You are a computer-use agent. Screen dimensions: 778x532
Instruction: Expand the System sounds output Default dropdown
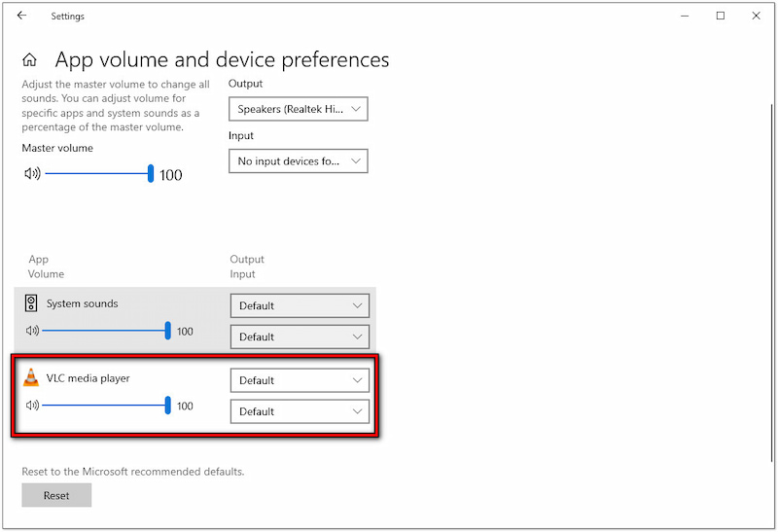[x=300, y=305]
